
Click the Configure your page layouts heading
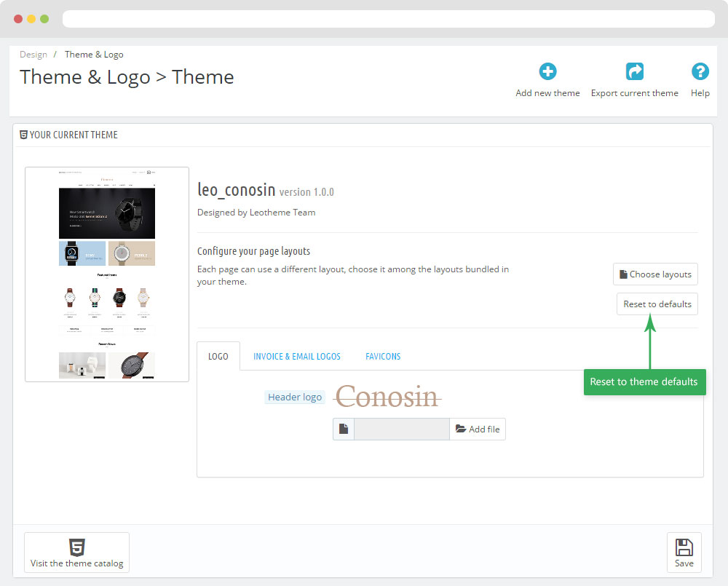(253, 251)
